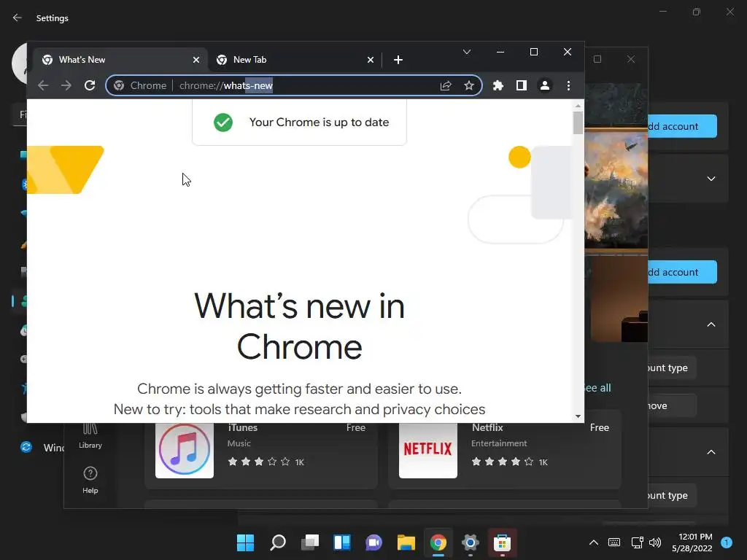The image size is (747, 560).
Task: Open Chrome tab search dropdown
Action: tap(467, 52)
